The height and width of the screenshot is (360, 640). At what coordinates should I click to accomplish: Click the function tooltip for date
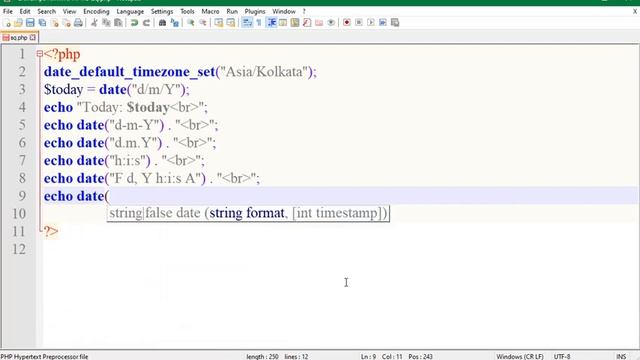[x=248, y=213]
